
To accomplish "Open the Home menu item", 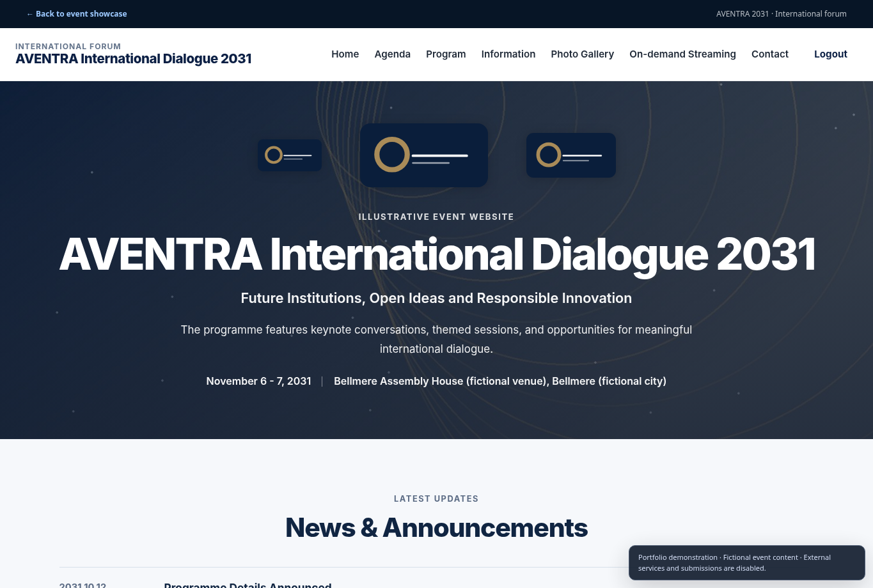I will coord(345,54).
